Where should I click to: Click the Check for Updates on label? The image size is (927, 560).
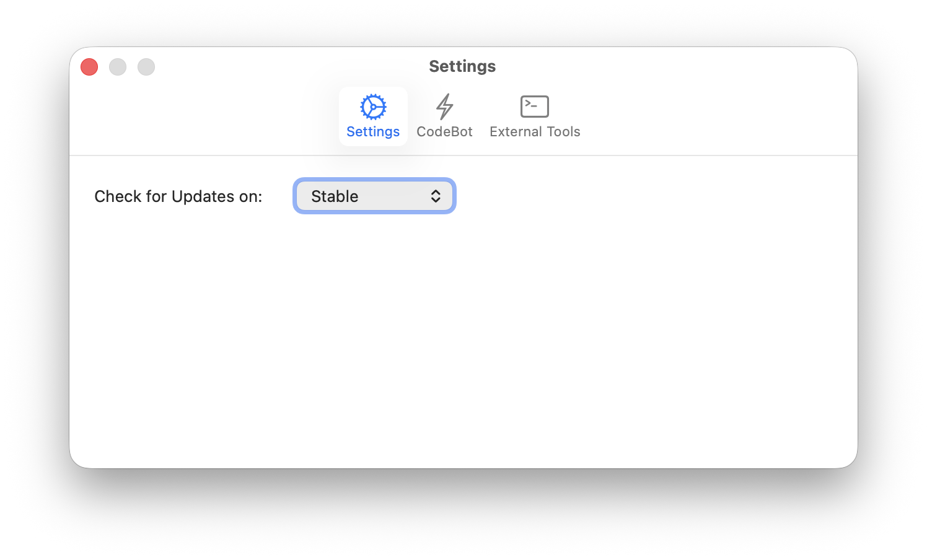click(x=178, y=196)
